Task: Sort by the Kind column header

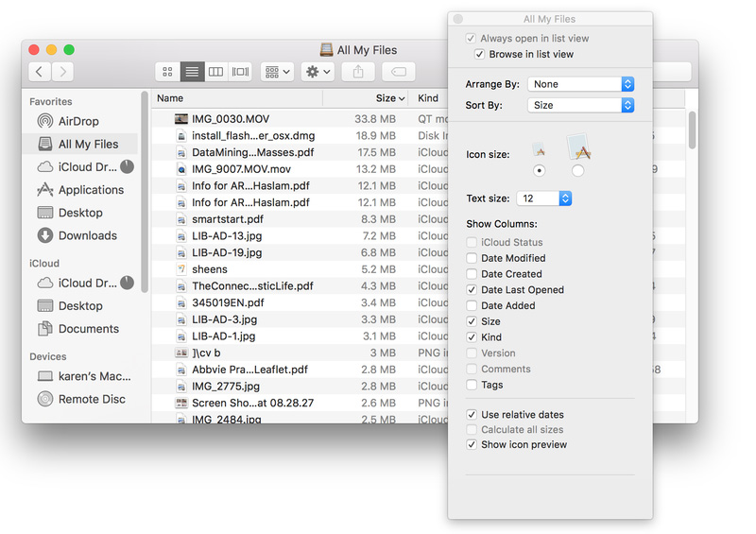Action: point(428,98)
